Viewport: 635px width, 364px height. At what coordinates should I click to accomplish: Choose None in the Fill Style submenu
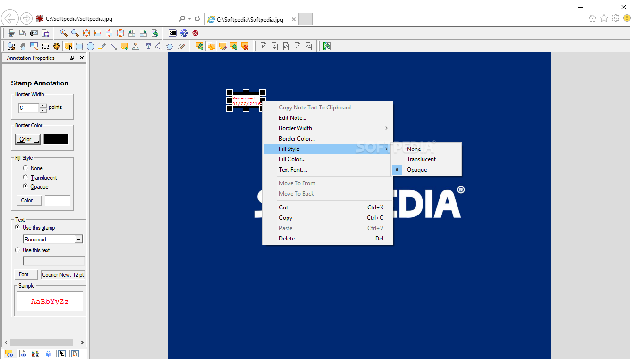point(426,149)
